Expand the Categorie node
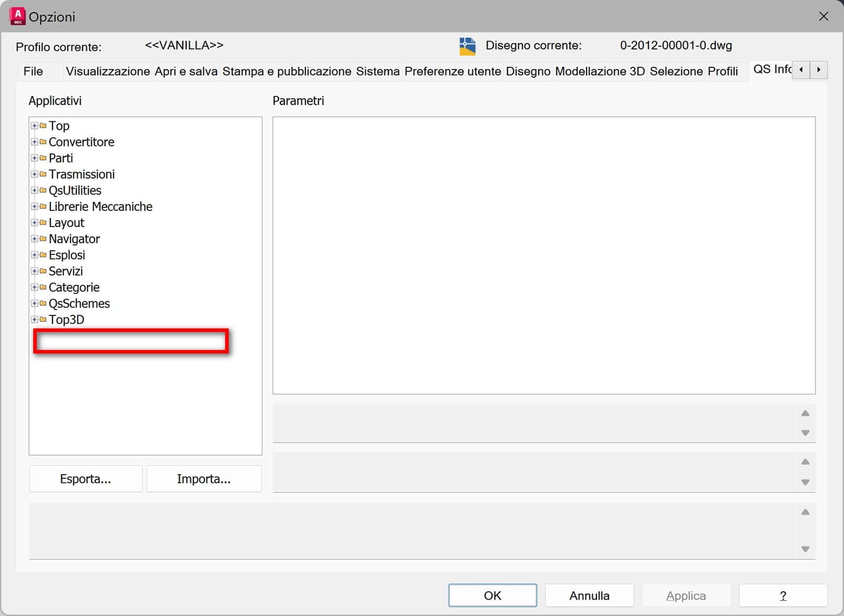 pos(34,288)
